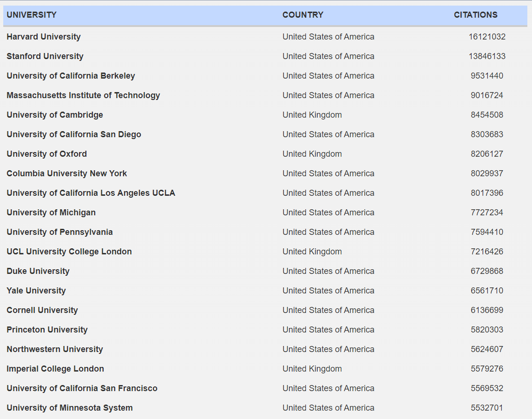Click country cell in University of Minnesota row
532x419 pixels.
[328, 408]
